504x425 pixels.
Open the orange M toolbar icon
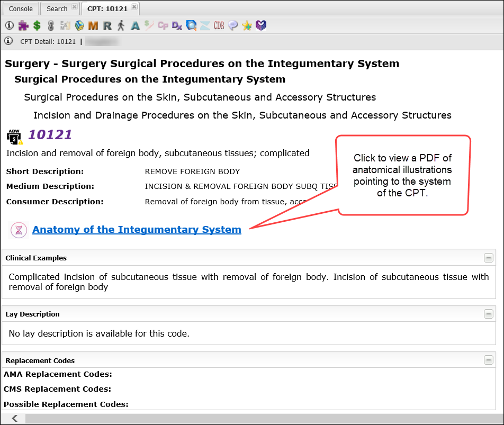point(93,25)
